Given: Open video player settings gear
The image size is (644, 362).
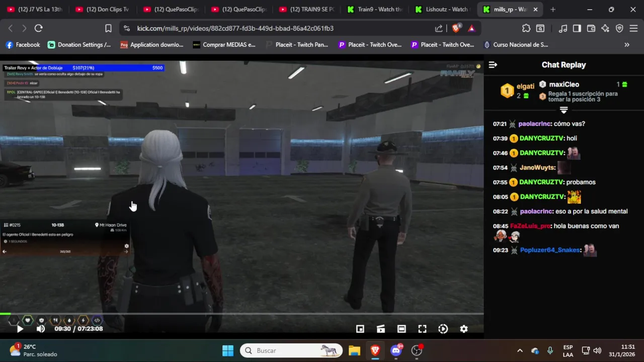Looking at the screenshot, I should [464, 329].
